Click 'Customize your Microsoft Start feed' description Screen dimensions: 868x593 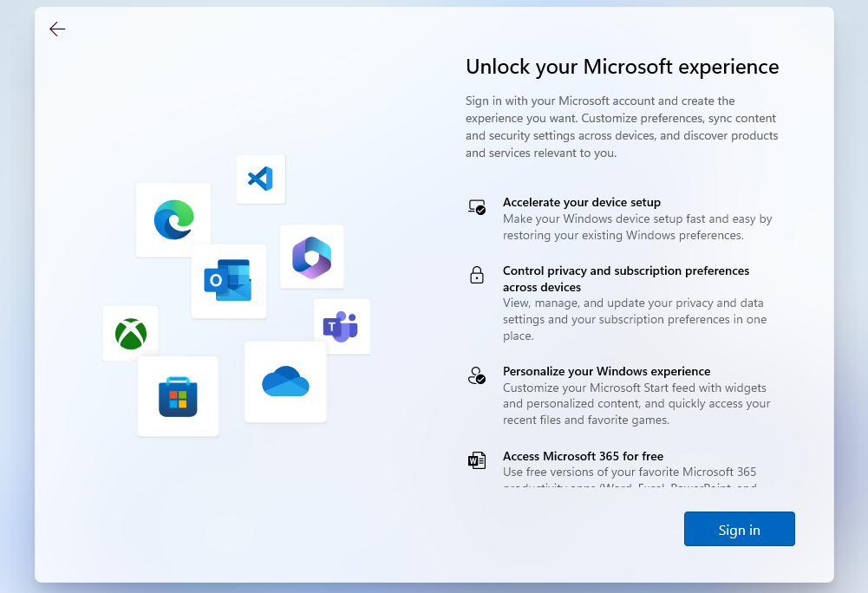636,404
